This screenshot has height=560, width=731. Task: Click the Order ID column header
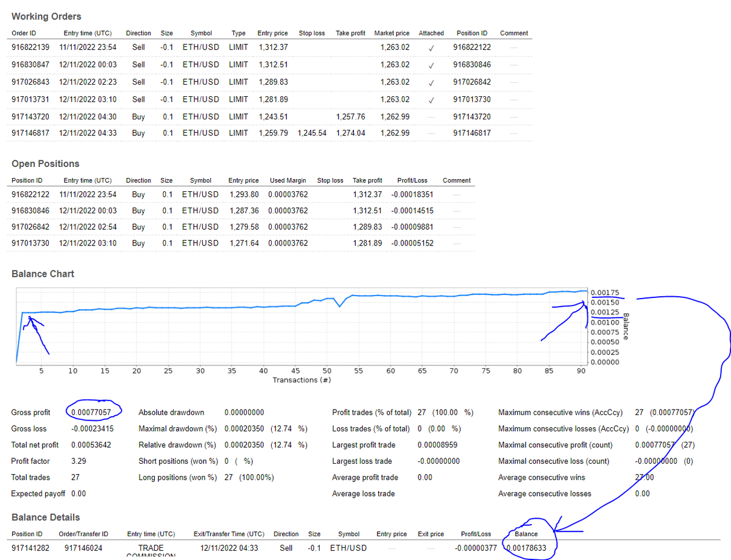point(24,33)
